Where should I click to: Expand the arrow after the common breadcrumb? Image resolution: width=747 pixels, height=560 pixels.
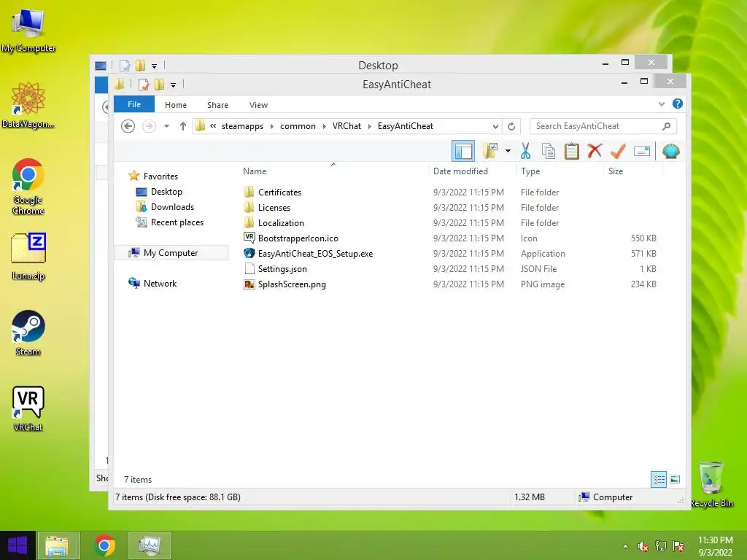324,126
